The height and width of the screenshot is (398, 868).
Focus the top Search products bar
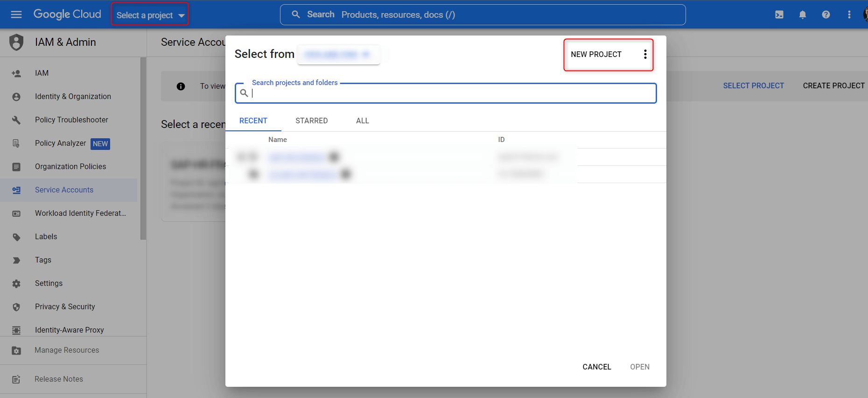(x=483, y=14)
